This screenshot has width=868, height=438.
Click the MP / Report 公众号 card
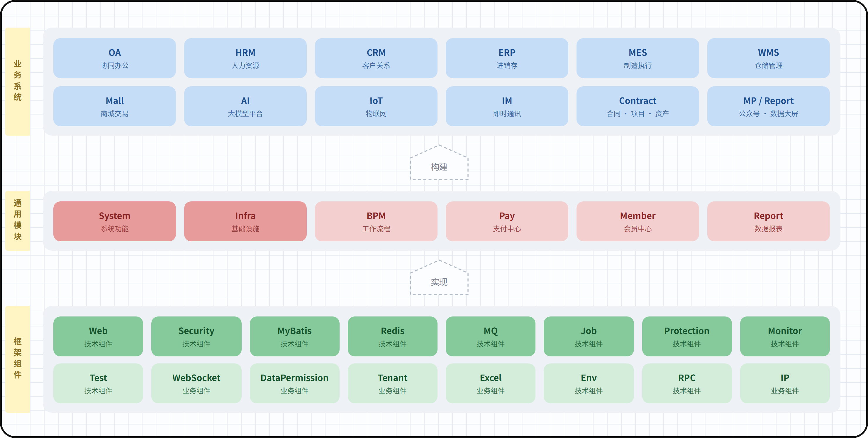point(768,106)
